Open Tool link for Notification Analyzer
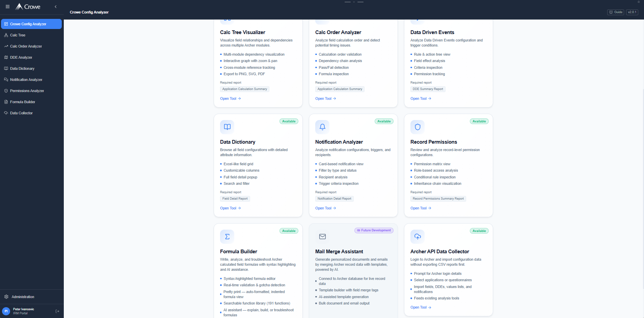This screenshot has height=318, width=644. coord(326,208)
